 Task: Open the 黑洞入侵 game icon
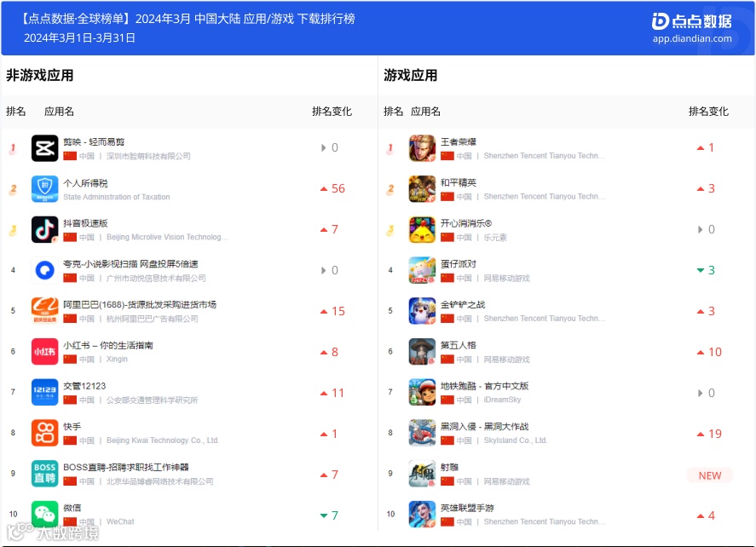coord(422,433)
